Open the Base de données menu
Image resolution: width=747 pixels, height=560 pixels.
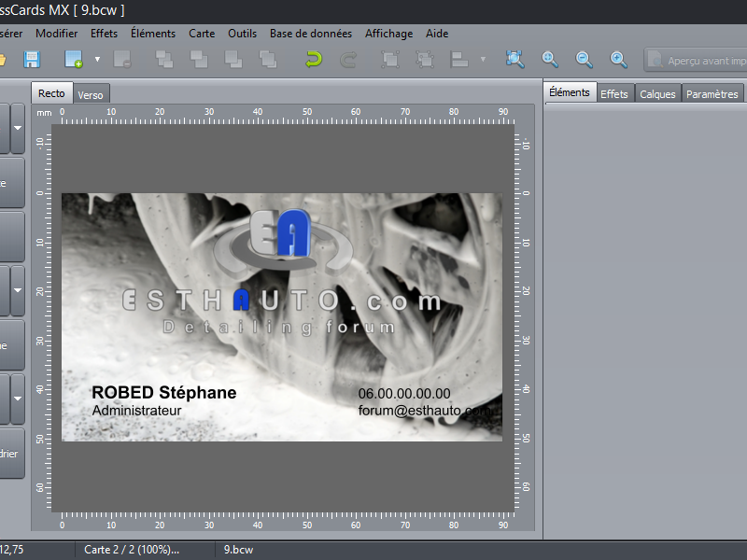click(x=311, y=34)
